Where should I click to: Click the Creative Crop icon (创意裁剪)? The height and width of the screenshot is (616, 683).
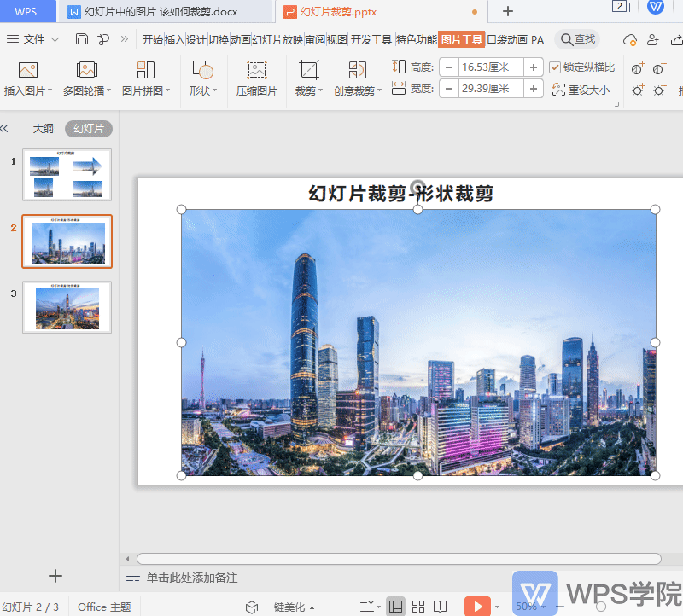(357, 70)
